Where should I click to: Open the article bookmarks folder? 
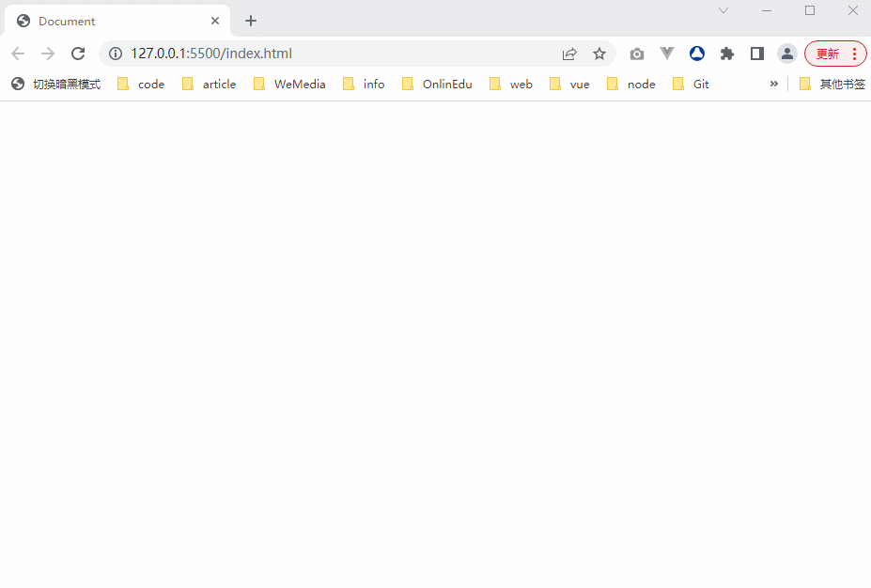(x=210, y=84)
